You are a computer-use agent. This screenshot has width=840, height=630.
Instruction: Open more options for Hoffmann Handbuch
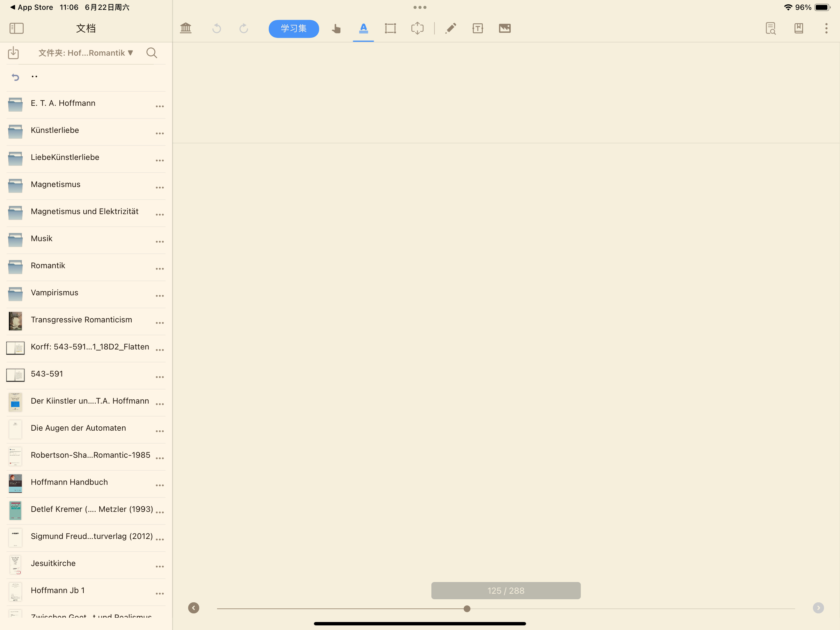click(160, 485)
